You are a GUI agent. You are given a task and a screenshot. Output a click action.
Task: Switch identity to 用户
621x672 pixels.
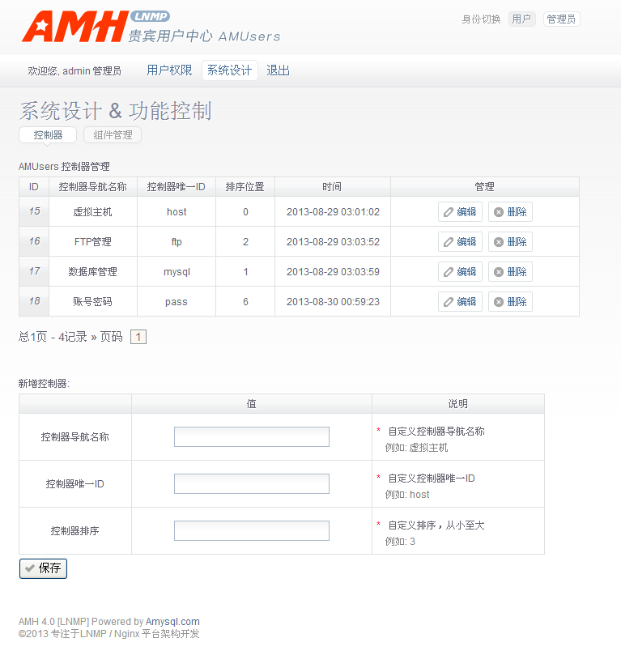521,19
